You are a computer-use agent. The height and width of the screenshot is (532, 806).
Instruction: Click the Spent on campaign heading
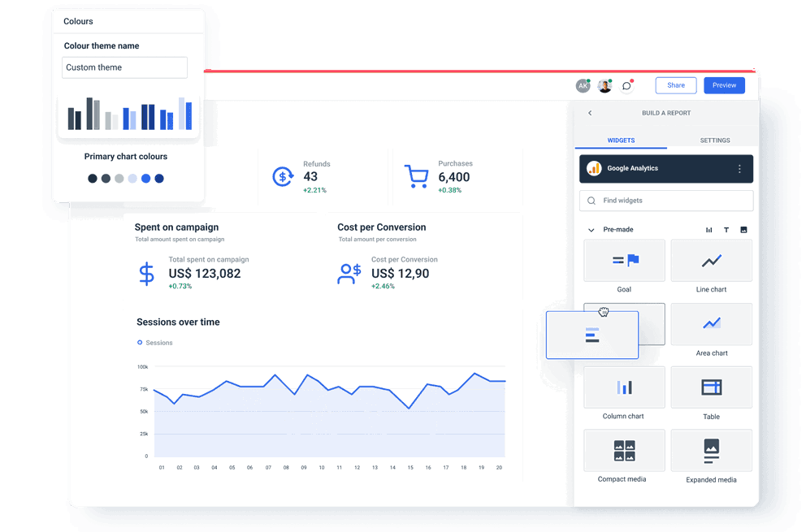(x=176, y=227)
